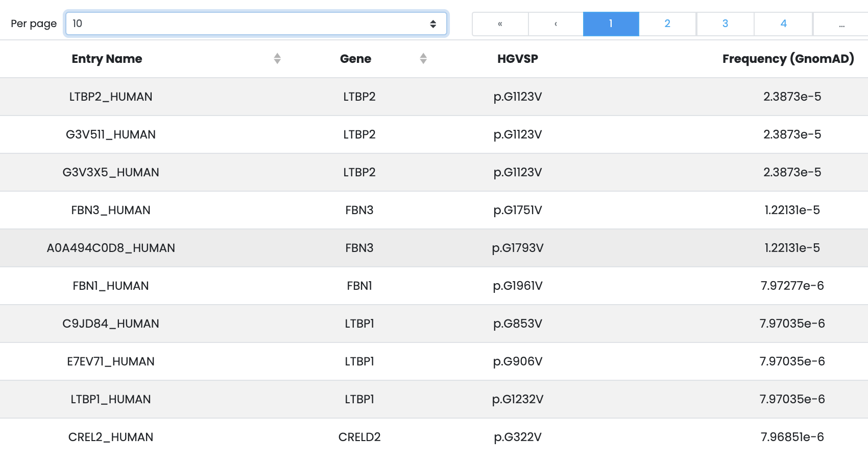Screen dimensions: 868x460
Task: Jump to page 3
Action: tap(725, 24)
